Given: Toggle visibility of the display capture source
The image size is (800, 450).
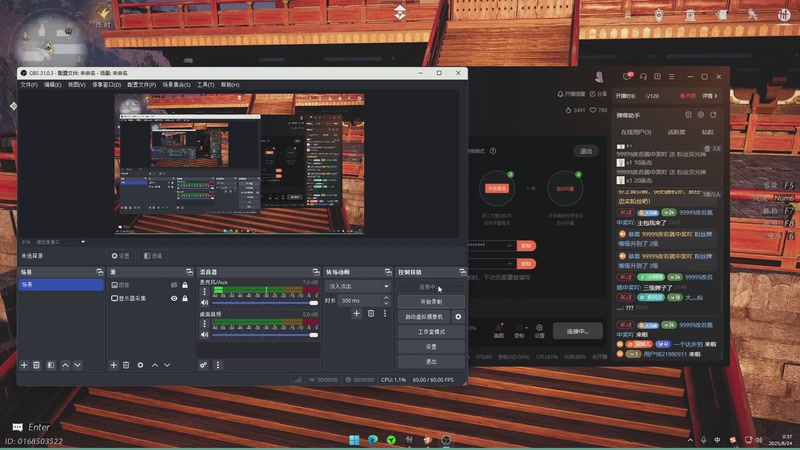Looking at the screenshot, I should pyautogui.click(x=174, y=298).
